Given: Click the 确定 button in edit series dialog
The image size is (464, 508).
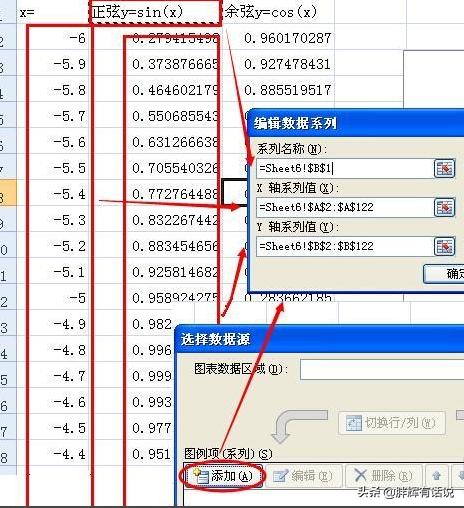Looking at the screenshot, I should click(x=444, y=274).
